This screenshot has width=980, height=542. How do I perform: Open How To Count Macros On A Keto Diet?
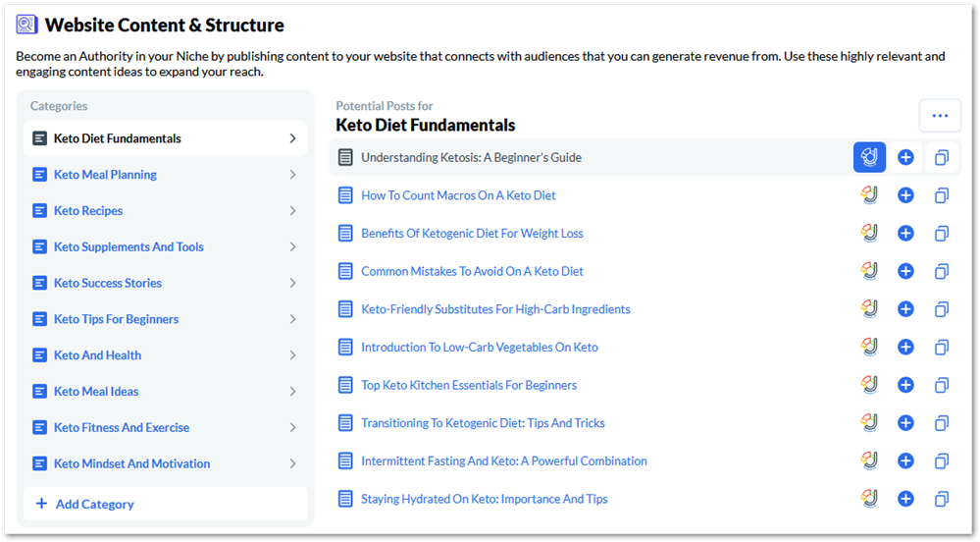coord(458,195)
